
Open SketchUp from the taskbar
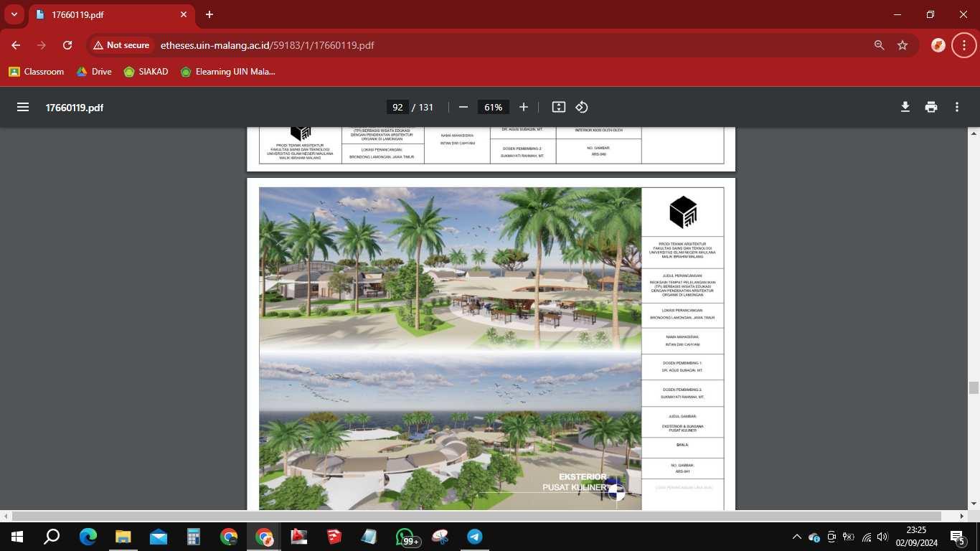[x=334, y=537]
